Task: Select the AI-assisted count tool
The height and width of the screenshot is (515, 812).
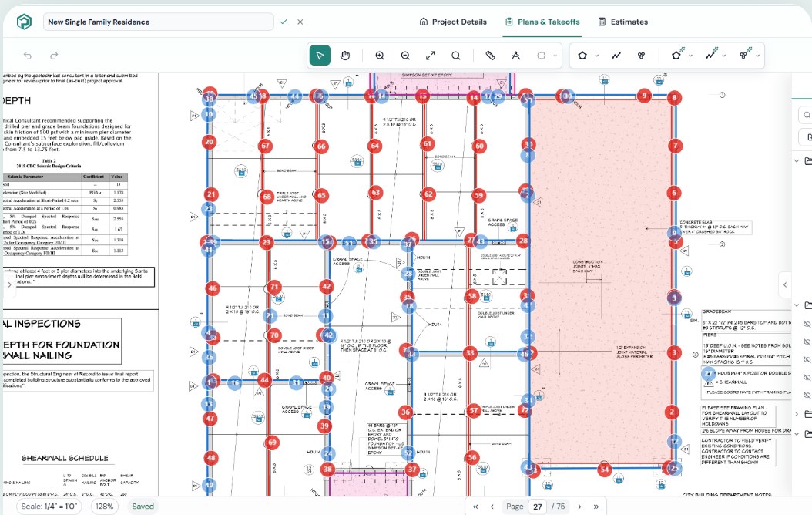Action: tap(745, 54)
